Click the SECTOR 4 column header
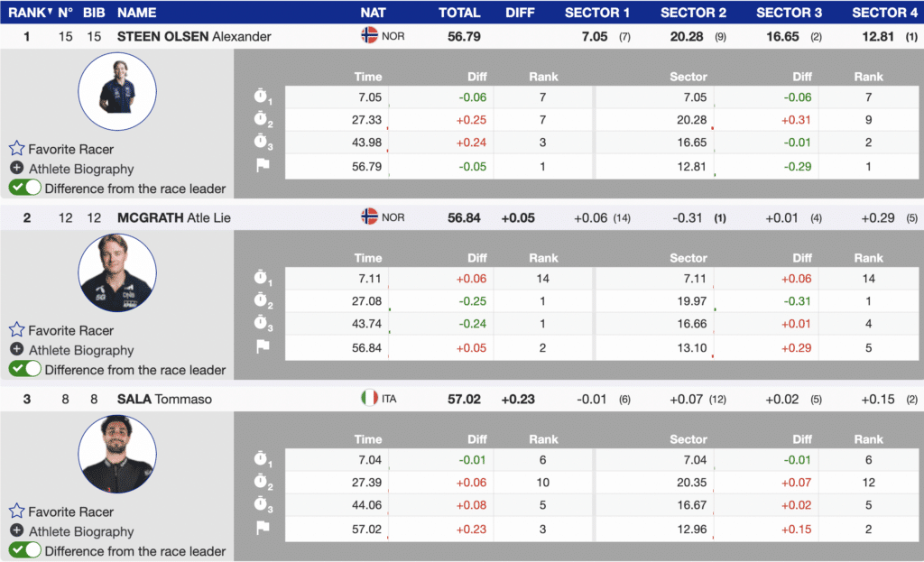 884,13
